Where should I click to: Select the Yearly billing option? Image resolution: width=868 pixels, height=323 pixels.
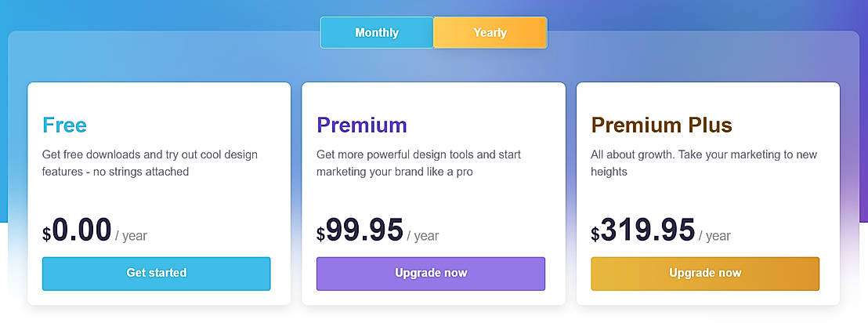point(490,33)
